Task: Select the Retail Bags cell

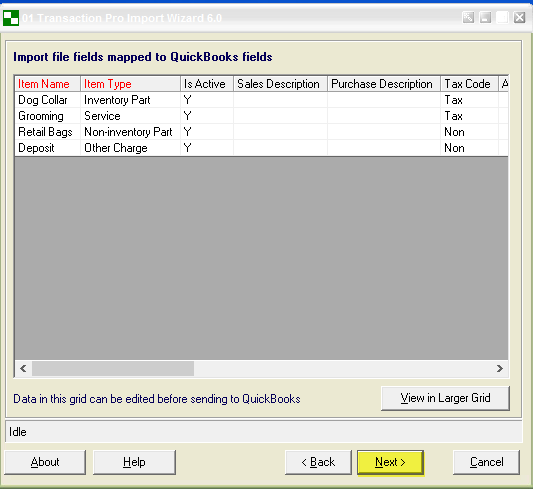Action: tap(48, 132)
